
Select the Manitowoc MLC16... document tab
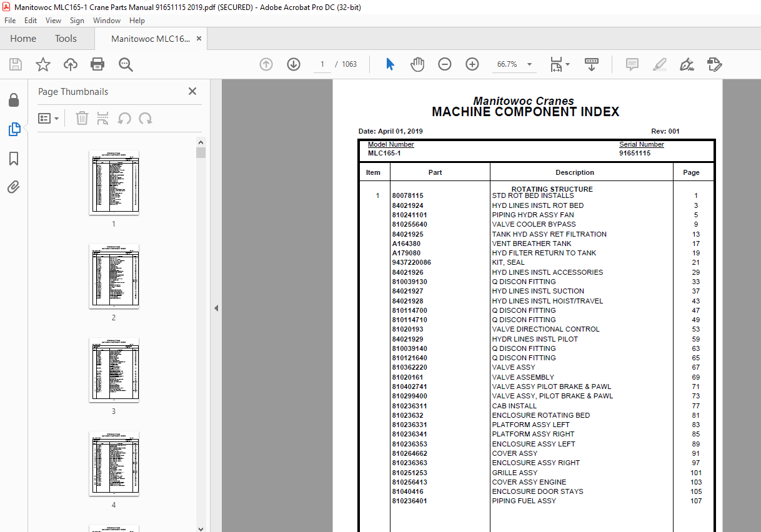click(151, 39)
